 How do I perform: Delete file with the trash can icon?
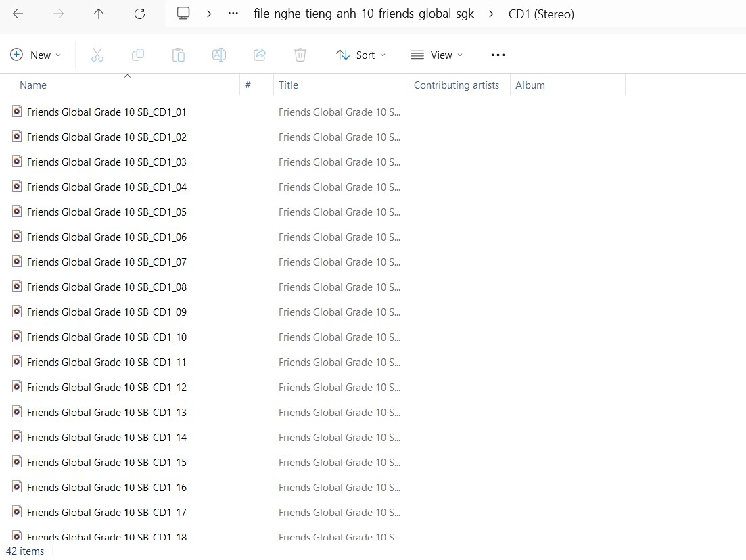(300, 55)
